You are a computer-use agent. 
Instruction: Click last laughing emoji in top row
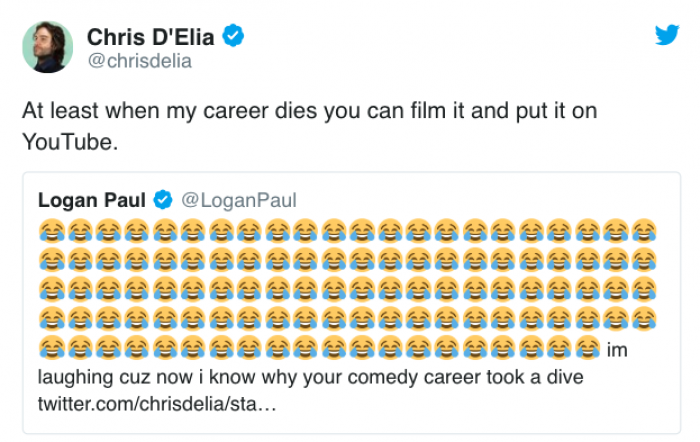tap(646, 230)
